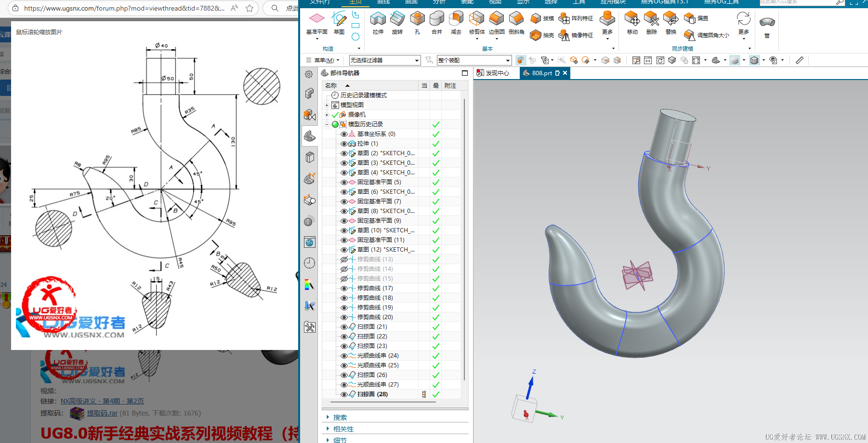Open the 无选择过滤器 selection filter dropdown
This screenshot has height=443, width=868.
pos(385,60)
